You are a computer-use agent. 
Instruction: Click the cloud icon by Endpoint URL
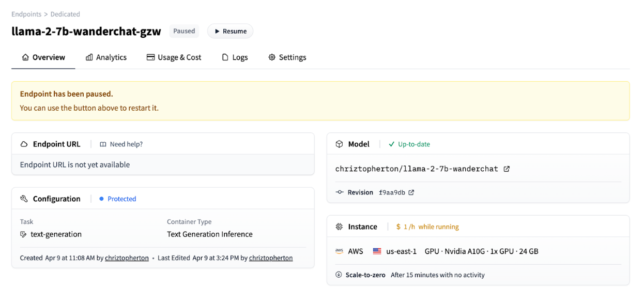click(24, 144)
